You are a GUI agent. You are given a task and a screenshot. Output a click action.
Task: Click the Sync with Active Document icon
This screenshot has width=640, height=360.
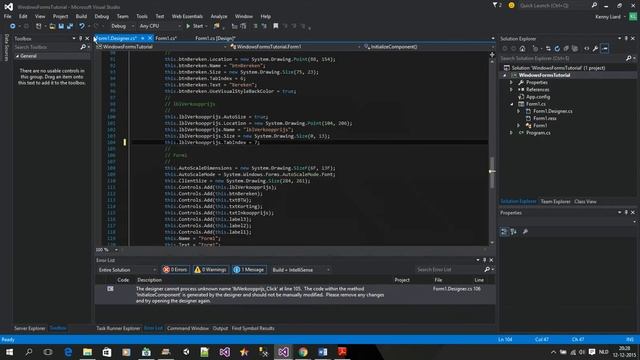[548, 49]
